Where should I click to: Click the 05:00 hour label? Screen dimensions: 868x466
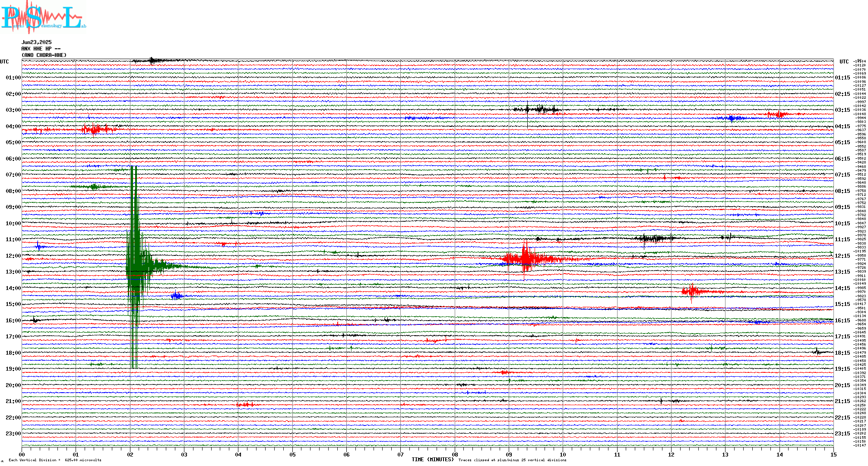point(13,142)
